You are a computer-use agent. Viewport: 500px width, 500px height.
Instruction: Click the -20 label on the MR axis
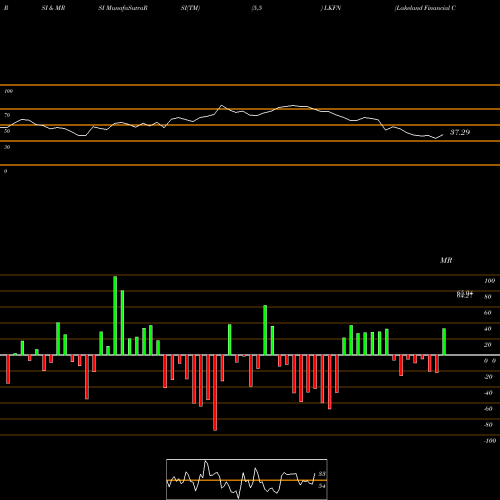coord(488,377)
